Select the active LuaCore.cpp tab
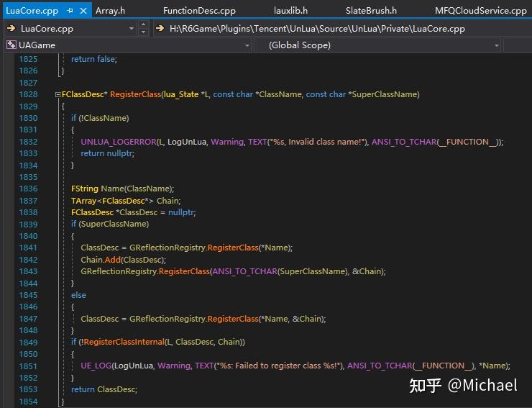The width and height of the screenshot is (532, 408). coord(32,11)
